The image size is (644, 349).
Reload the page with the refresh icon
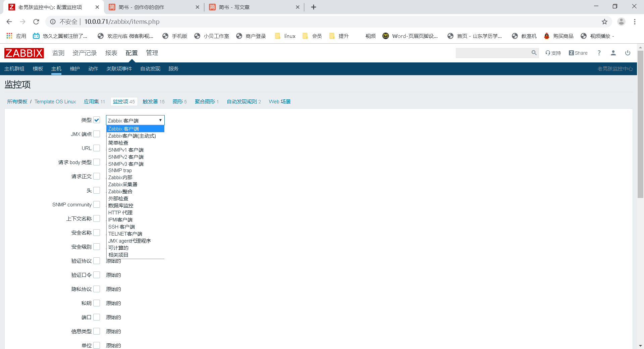click(36, 21)
